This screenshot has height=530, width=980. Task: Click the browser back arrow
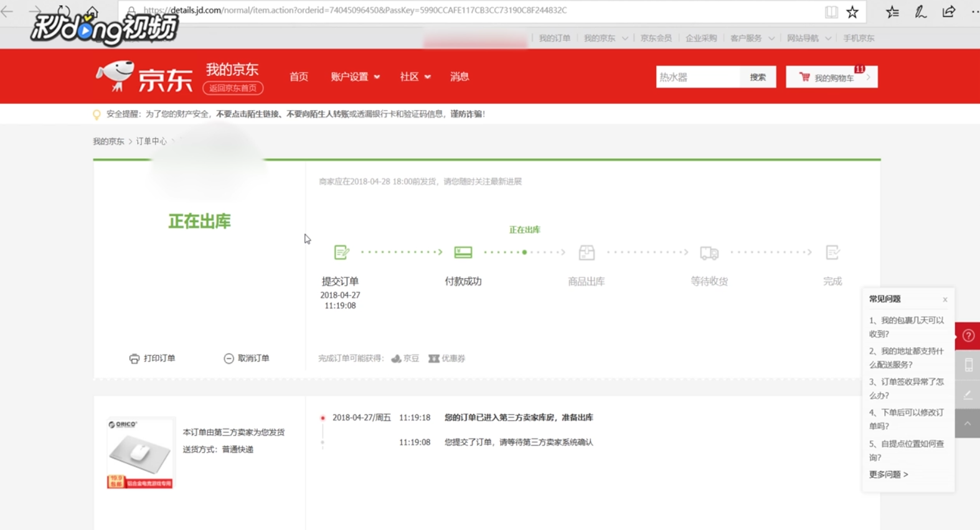pos(7,11)
